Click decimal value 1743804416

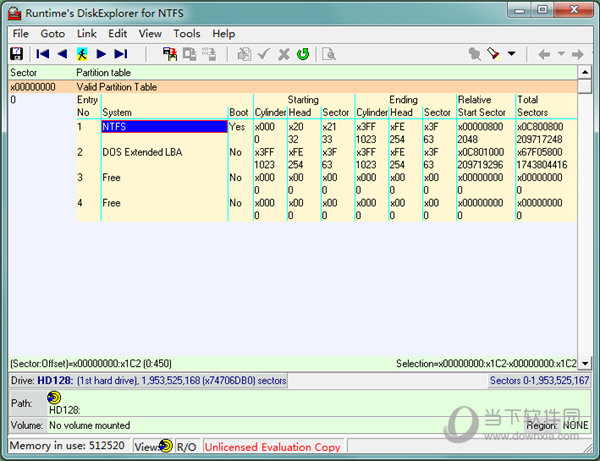[542, 165]
